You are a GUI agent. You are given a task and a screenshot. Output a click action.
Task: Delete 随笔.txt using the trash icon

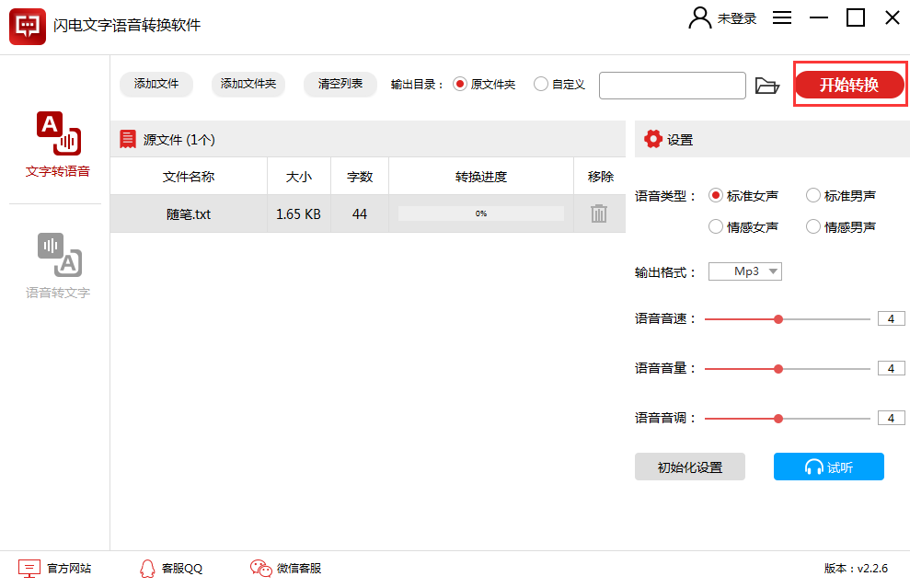598,213
